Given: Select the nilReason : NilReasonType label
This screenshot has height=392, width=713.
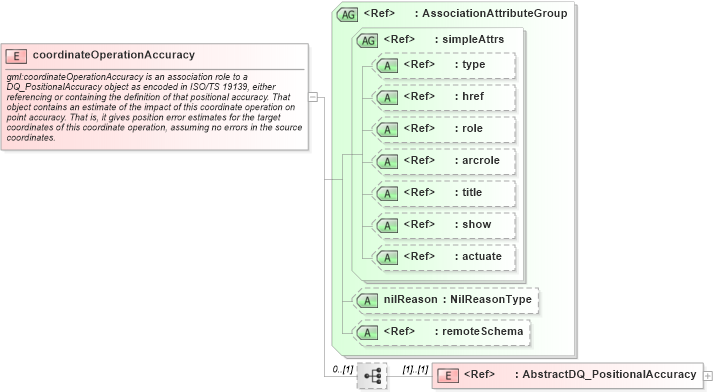Looking at the screenshot, I should pos(457,299).
